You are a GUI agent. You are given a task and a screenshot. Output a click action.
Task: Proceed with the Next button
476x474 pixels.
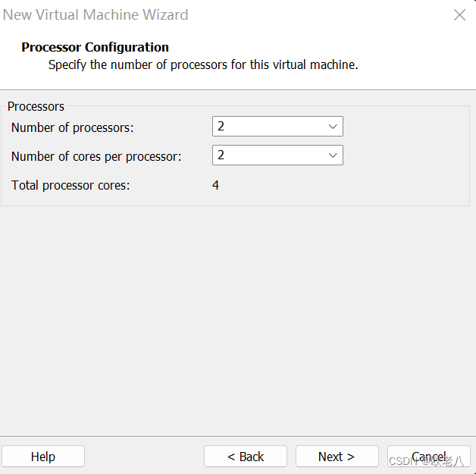coord(337,457)
